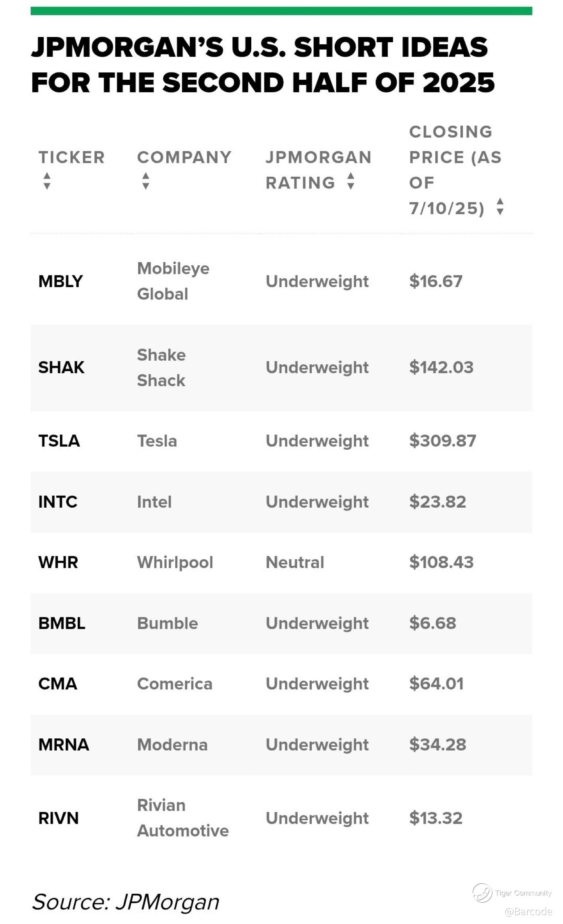Select the SHAK ticker symbol

click(61, 368)
